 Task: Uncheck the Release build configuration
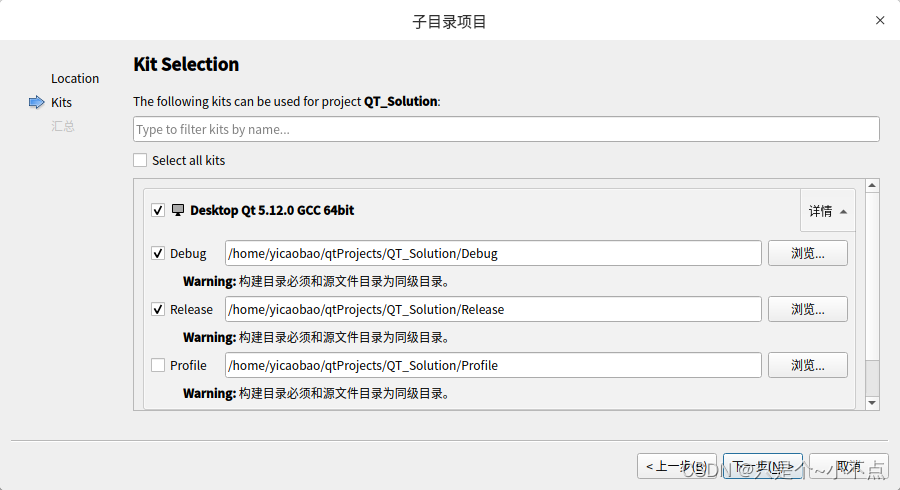click(158, 309)
